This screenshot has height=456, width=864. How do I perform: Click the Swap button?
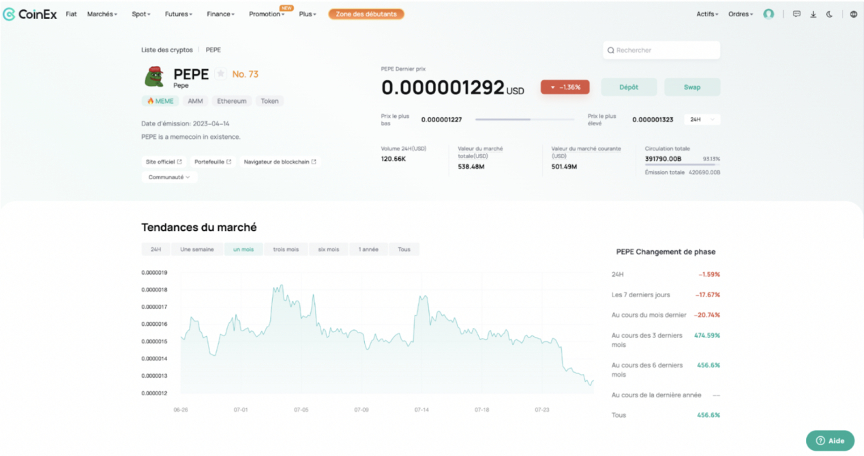(692, 87)
